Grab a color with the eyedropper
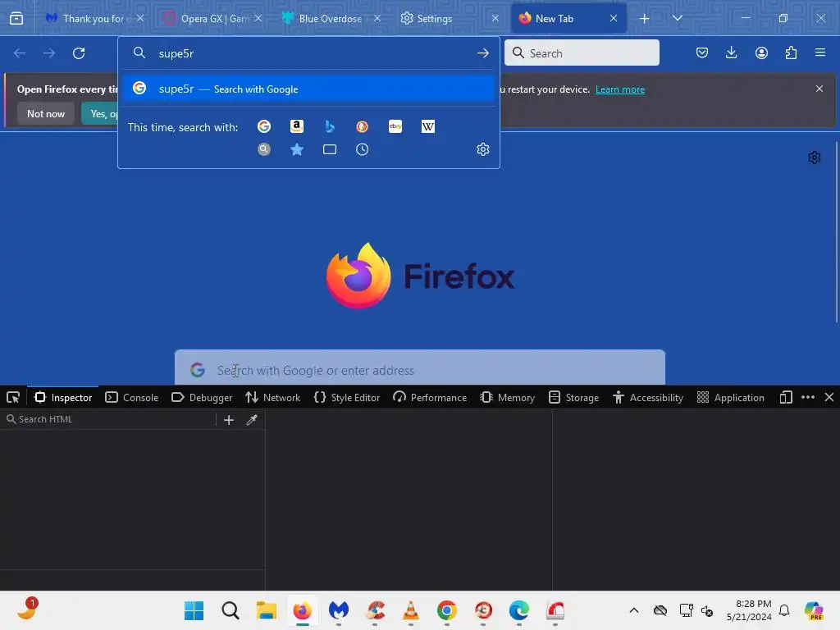 pos(252,420)
